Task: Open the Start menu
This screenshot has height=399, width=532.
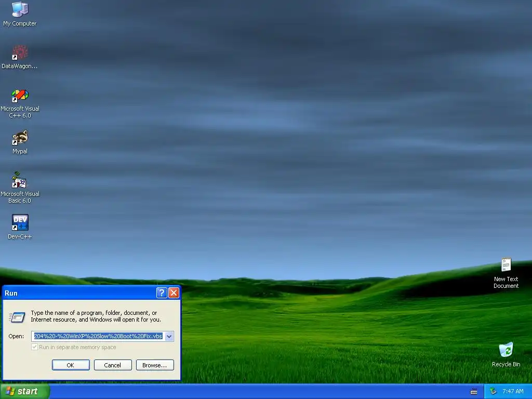Action: click(25, 391)
